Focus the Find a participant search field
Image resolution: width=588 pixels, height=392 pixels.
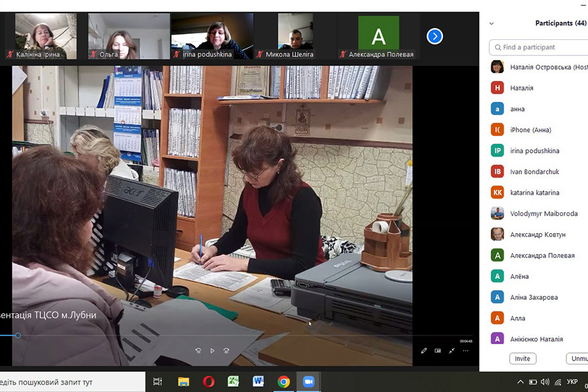pyautogui.click(x=538, y=47)
